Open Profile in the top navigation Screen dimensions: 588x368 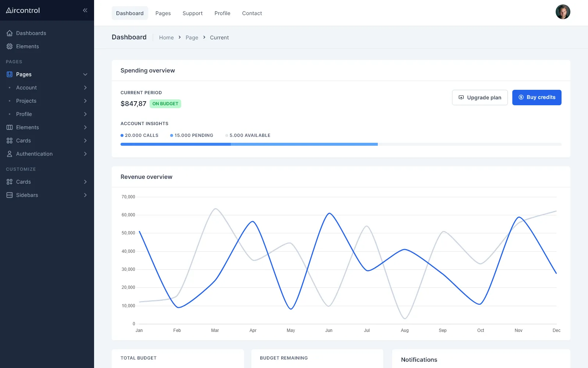222,13
